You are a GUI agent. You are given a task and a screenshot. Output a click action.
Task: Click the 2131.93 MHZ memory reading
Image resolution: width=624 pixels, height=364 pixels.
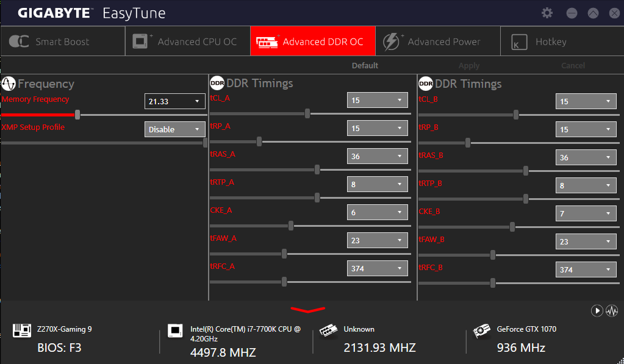pyautogui.click(x=379, y=348)
